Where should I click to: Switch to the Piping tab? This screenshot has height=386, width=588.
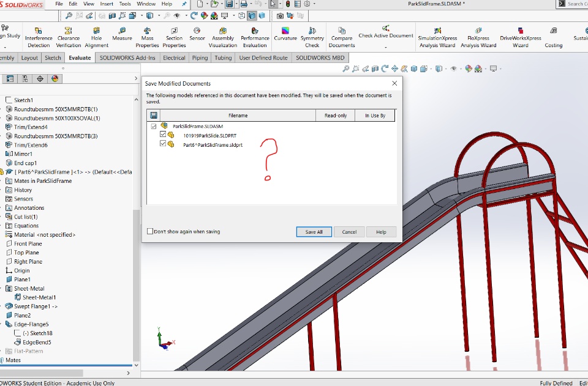click(x=200, y=58)
